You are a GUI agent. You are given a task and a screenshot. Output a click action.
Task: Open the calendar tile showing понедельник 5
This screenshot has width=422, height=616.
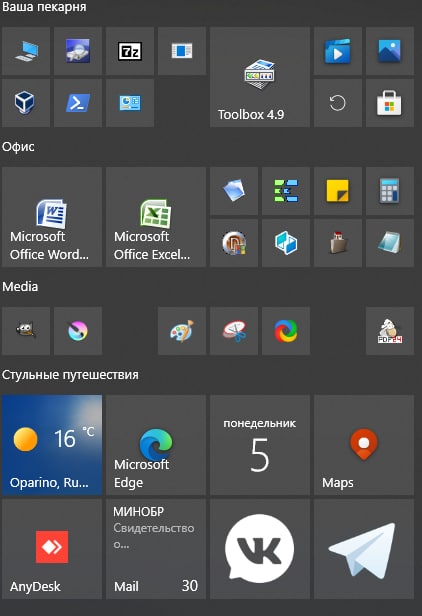[x=260, y=445]
